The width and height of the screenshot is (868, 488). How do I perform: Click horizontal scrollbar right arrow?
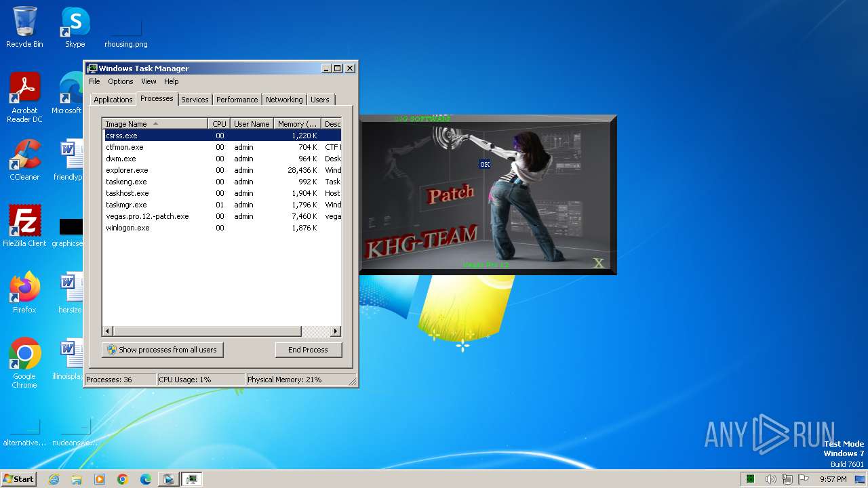pos(335,331)
